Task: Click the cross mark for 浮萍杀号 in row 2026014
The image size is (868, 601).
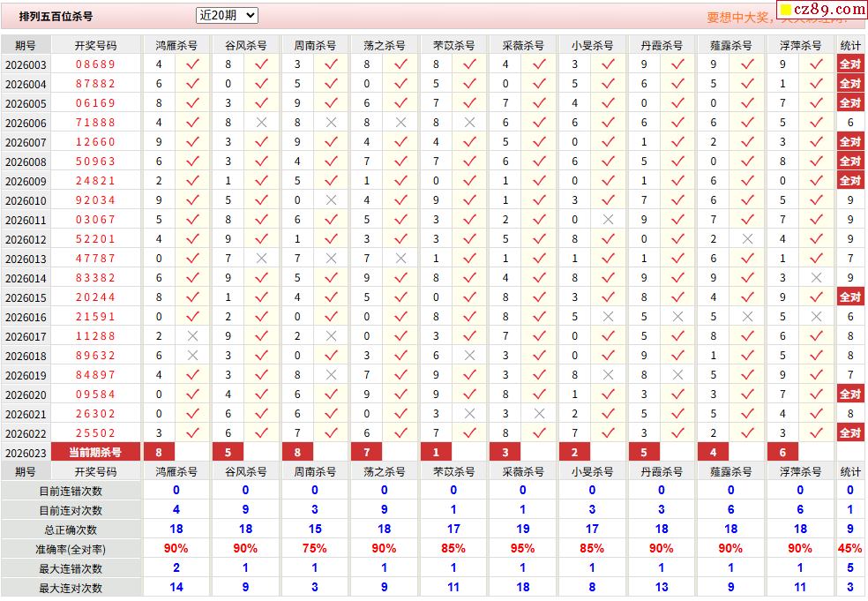Action: (816, 278)
